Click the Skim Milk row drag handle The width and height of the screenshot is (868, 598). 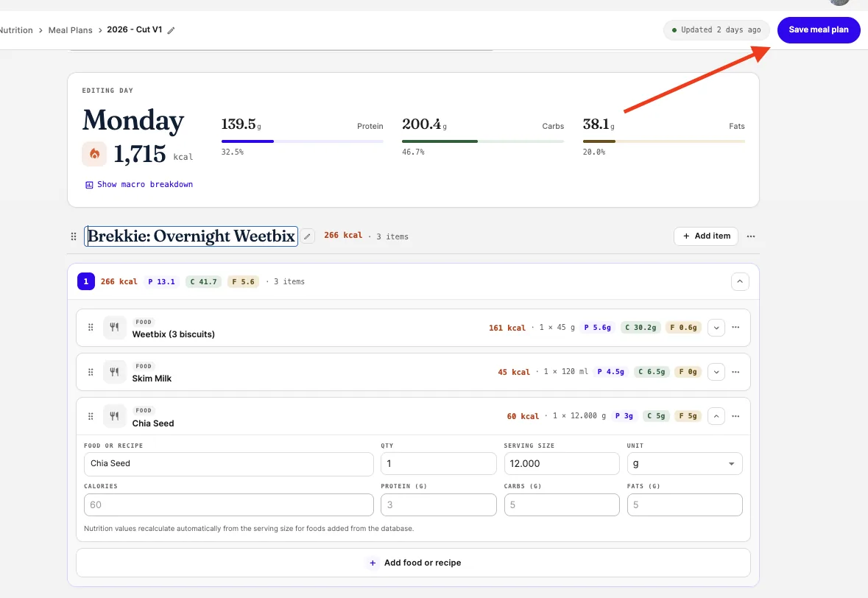(91, 372)
